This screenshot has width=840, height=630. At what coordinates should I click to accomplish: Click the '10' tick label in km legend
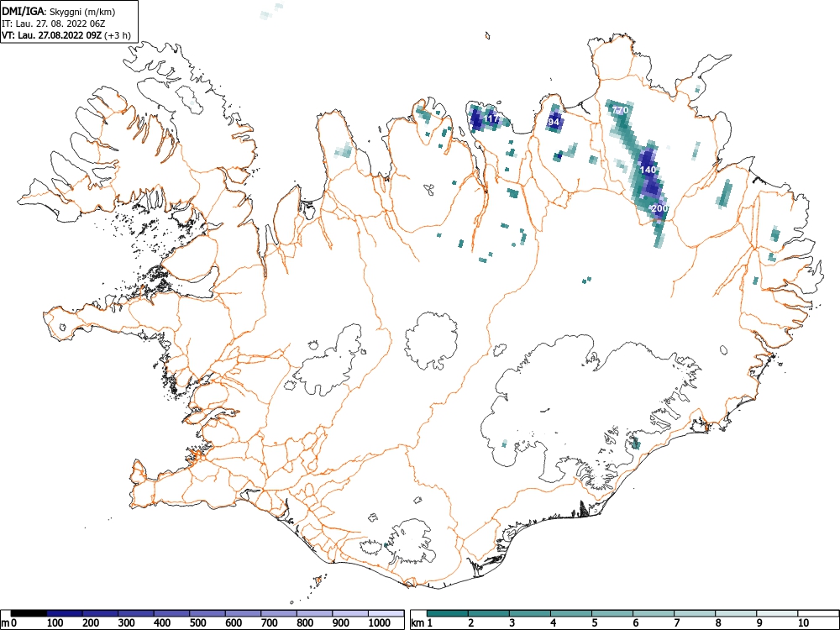[803, 623]
